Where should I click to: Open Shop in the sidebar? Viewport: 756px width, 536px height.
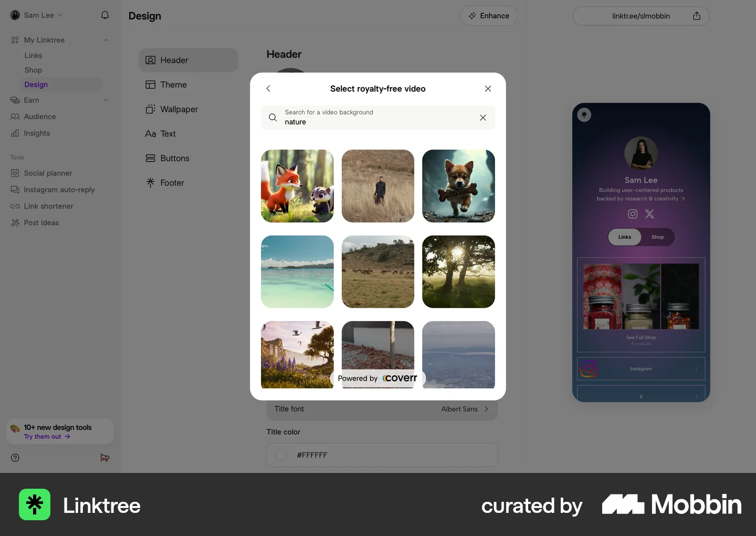tap(33, 70)
